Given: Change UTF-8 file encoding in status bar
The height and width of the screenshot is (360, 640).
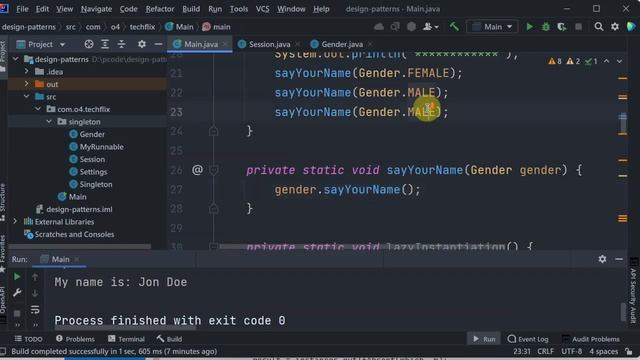Looking at the screenshot, I should (x=571, y=351).
